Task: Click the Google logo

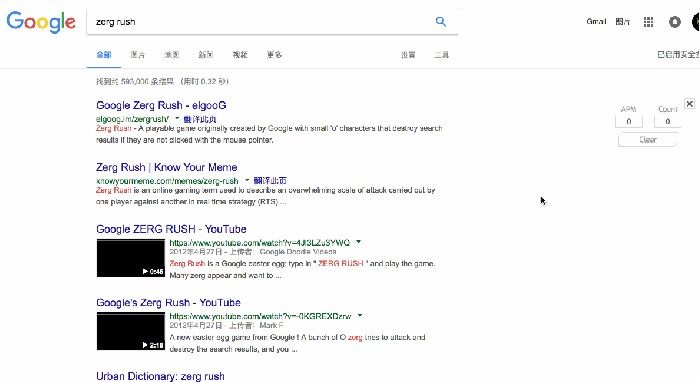Action: pos(41,22)
